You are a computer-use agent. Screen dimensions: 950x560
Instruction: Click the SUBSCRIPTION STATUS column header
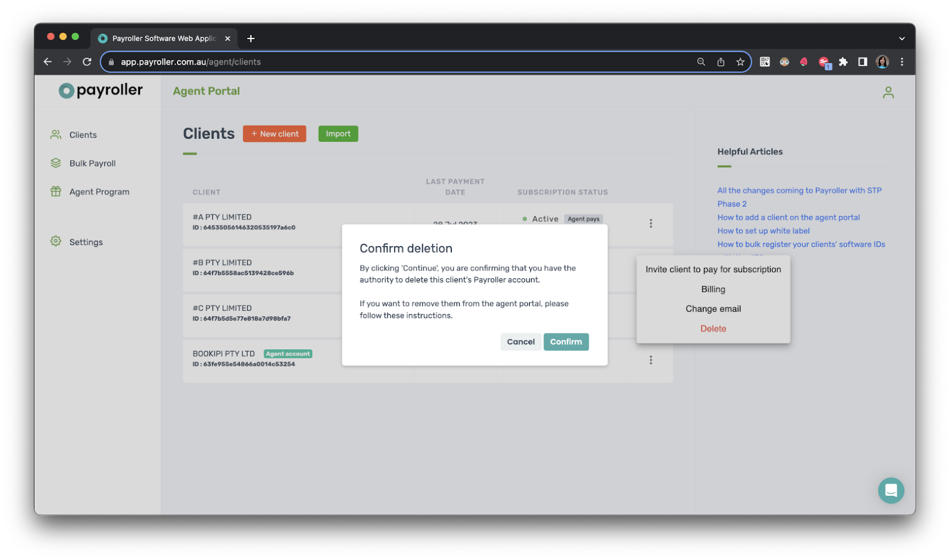(x=562, y=192)
